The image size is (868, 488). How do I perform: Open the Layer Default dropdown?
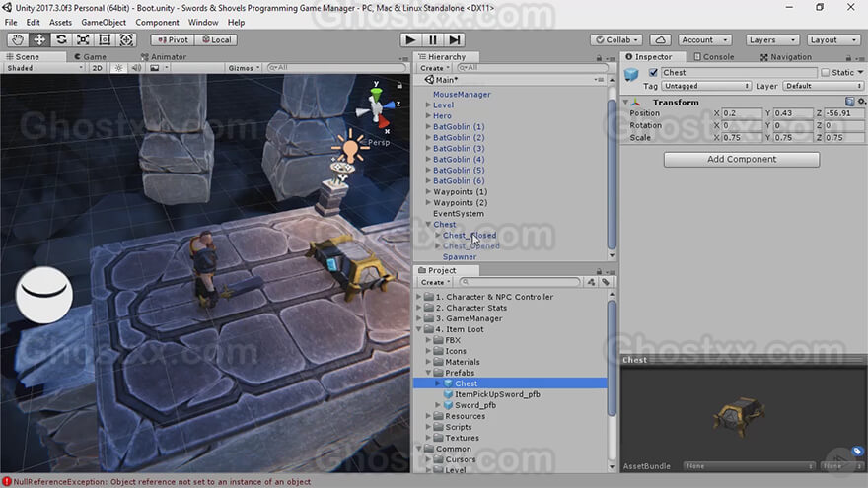[x=824, y=86]
